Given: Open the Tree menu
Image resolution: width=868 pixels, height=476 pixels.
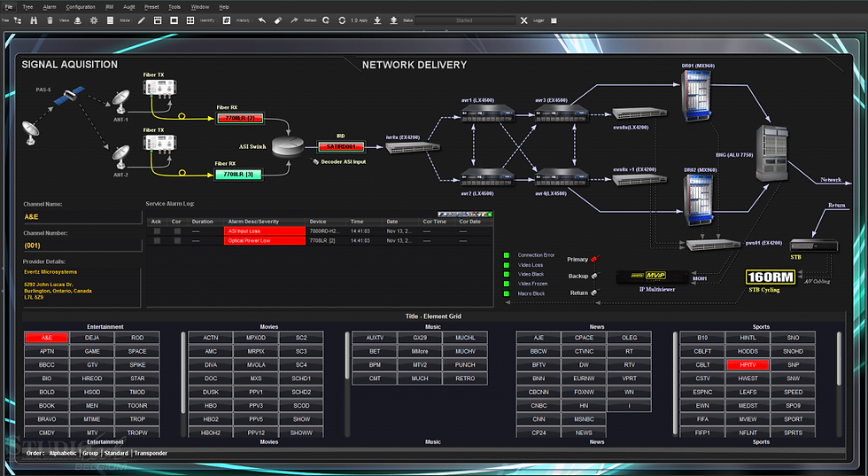Looking at the screenshot, I should pos(27,7).
